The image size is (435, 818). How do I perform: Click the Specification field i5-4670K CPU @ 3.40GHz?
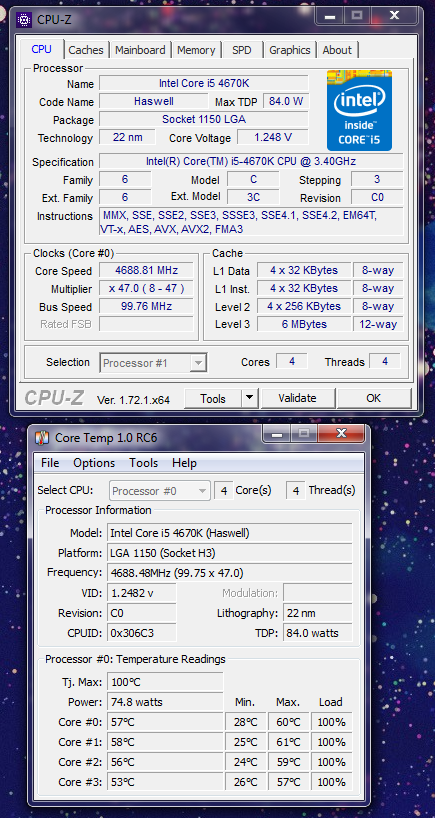click(x=251, y=161)
